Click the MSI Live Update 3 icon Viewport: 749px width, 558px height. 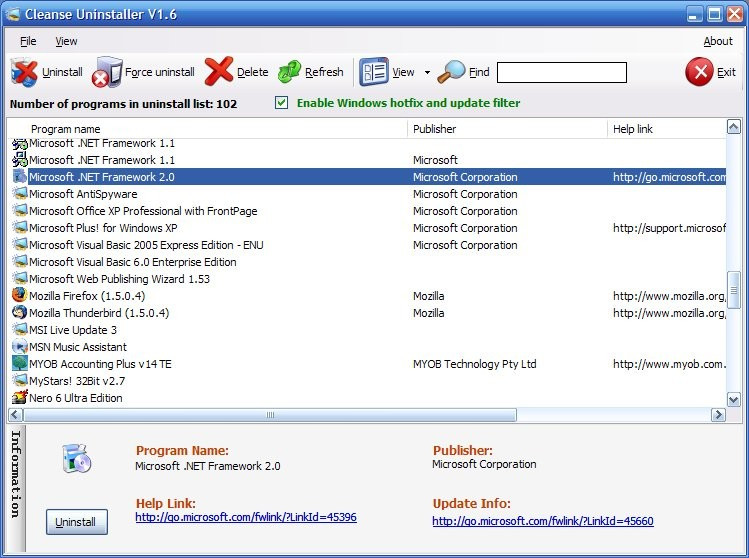(x=19, y=329)
